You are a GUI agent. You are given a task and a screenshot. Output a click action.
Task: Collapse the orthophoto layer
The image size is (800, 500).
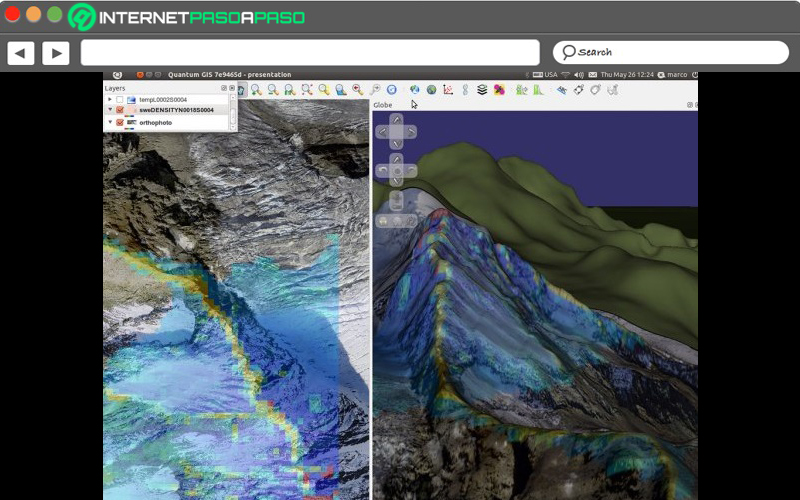(x=110, y=122)
